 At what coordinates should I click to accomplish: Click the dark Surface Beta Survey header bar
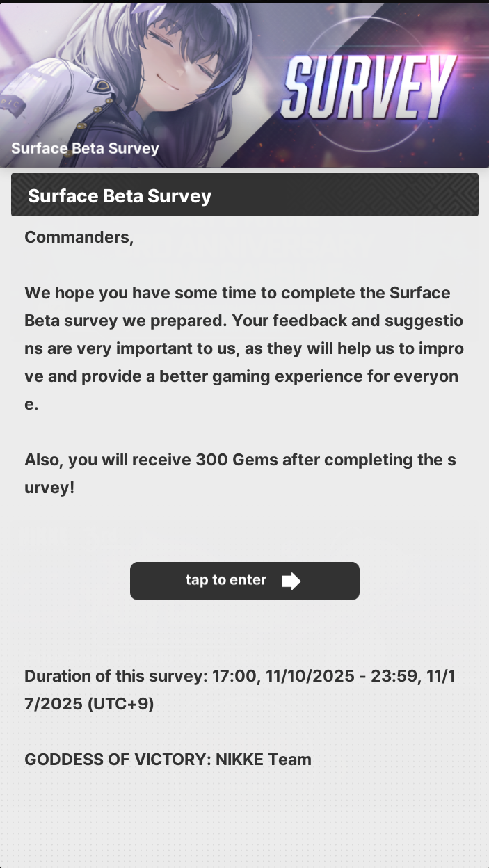pos(244,195)
